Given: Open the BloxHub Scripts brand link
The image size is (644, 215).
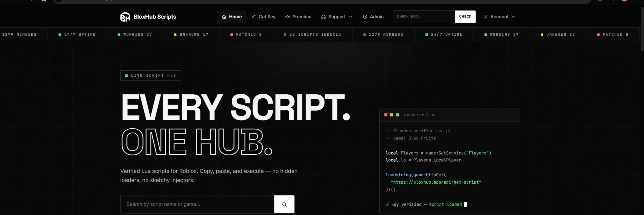Looking at the screenshot, I should (x=148, y=17).
